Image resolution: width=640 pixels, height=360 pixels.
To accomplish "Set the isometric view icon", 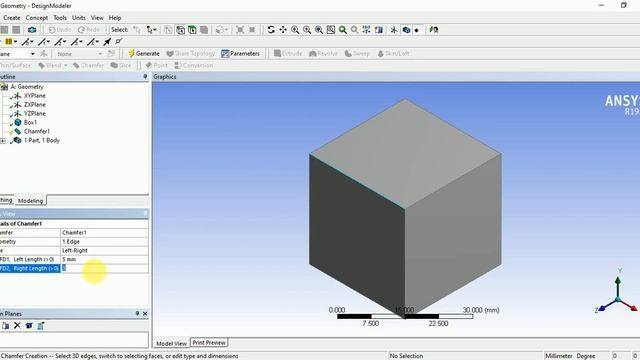I will [367, 30].
